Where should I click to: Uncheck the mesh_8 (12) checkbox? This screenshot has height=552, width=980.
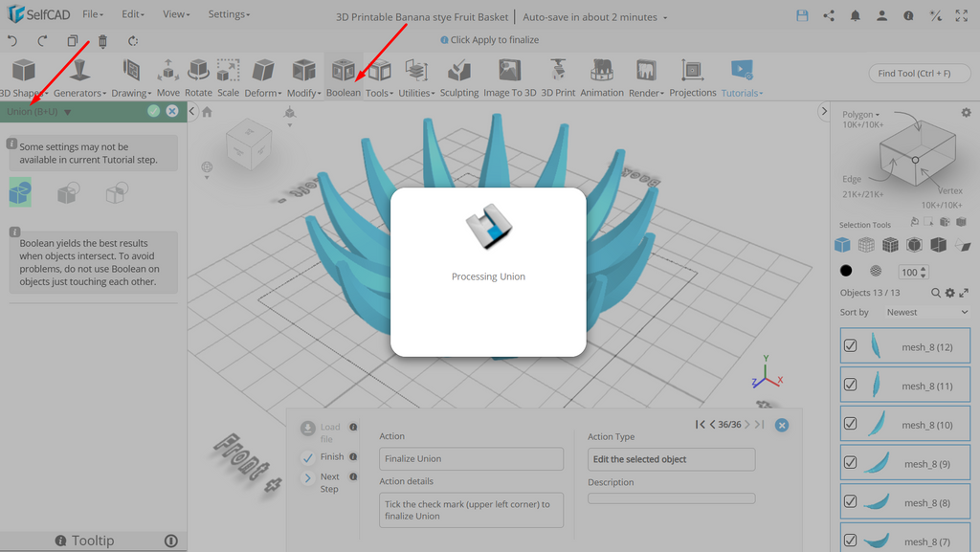coord(850,346)
